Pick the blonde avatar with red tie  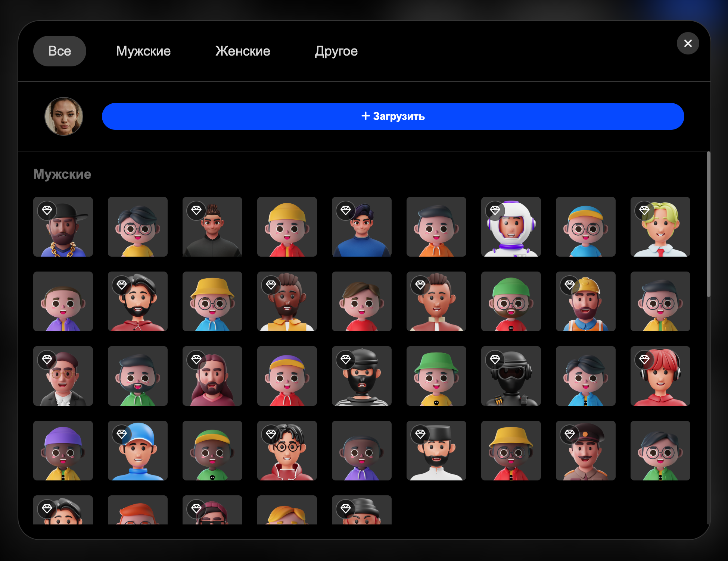660,227
